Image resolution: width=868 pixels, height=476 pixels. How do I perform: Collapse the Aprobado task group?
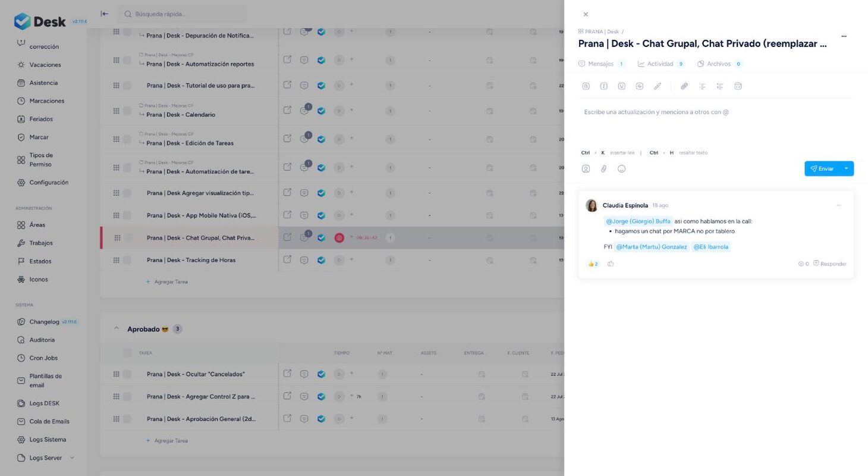117,328
